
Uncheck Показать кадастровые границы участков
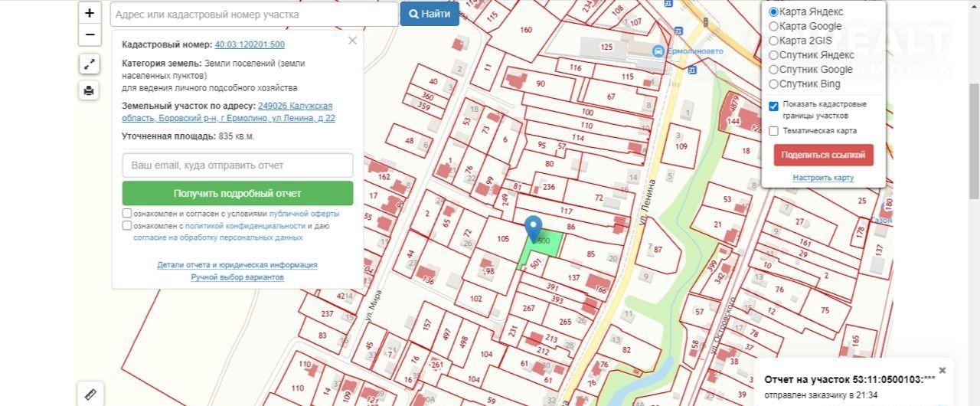[x=773, y=106]
